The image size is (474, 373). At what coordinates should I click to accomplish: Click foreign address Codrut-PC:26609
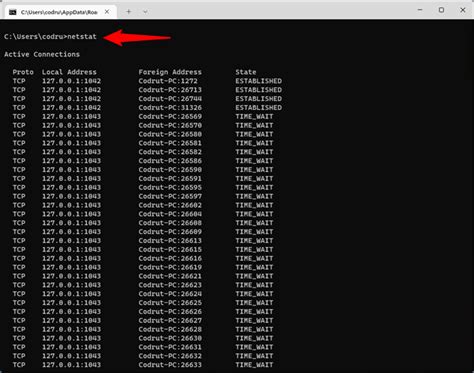pos(170,232)
